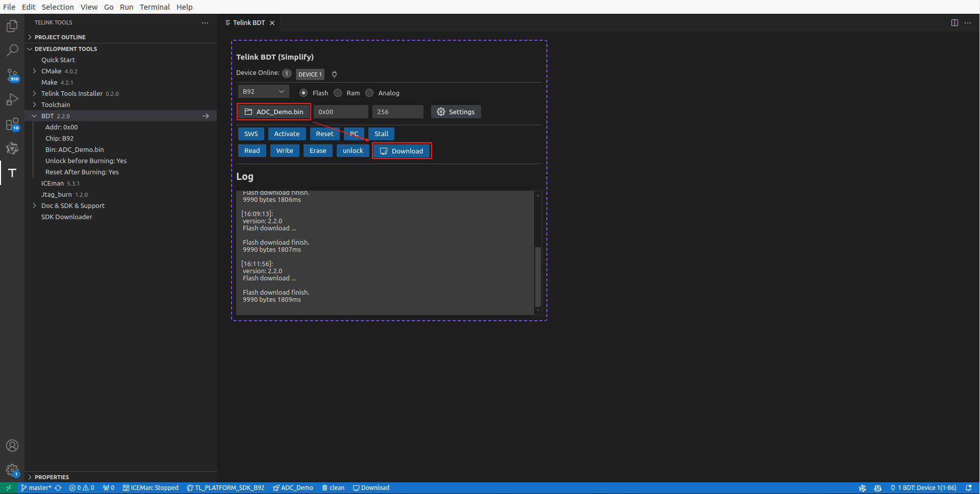Switch to the Telink BDT editor tab
980x494 pixels.
[248, 22]
